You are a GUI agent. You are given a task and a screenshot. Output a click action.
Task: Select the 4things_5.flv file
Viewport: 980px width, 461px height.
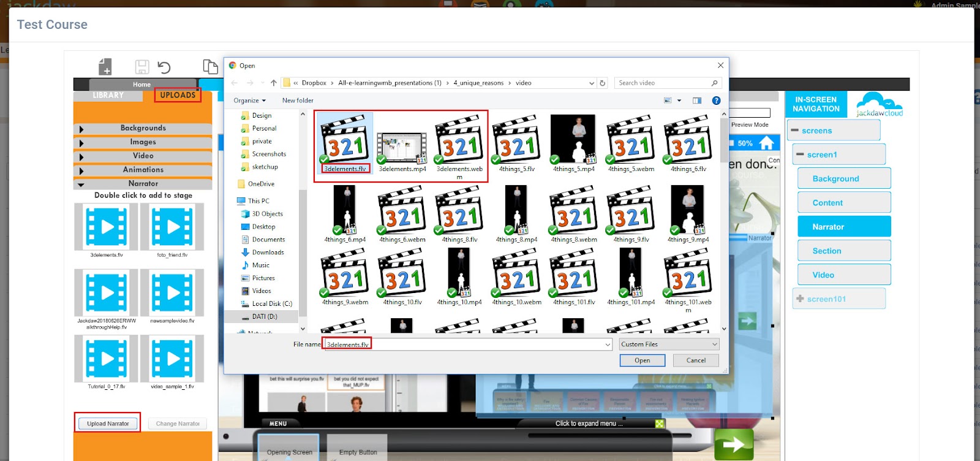tap(517, 144)
